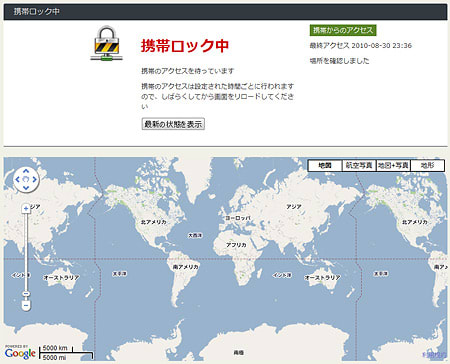Viewport: 450px width, 364px height.
Task: Click the pan left arrow on map
Action: click(x=18, y=179)
